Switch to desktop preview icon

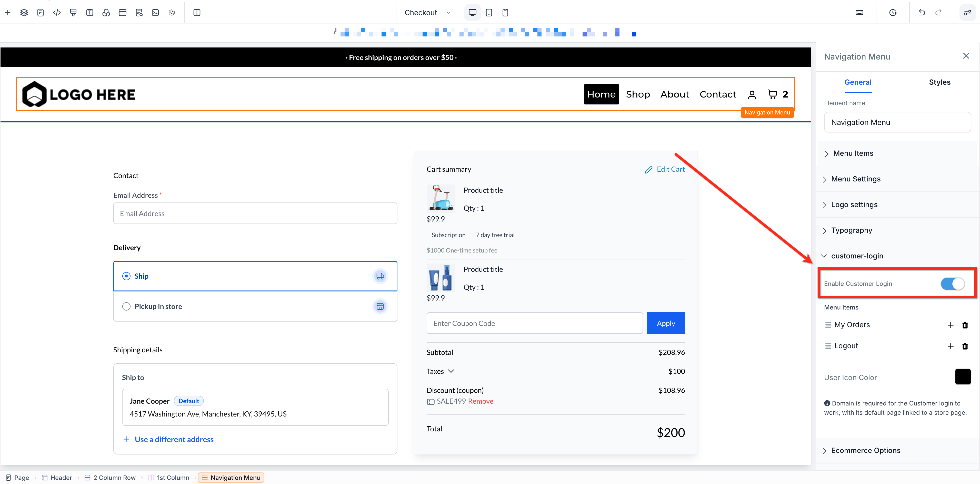pos(473,13)
